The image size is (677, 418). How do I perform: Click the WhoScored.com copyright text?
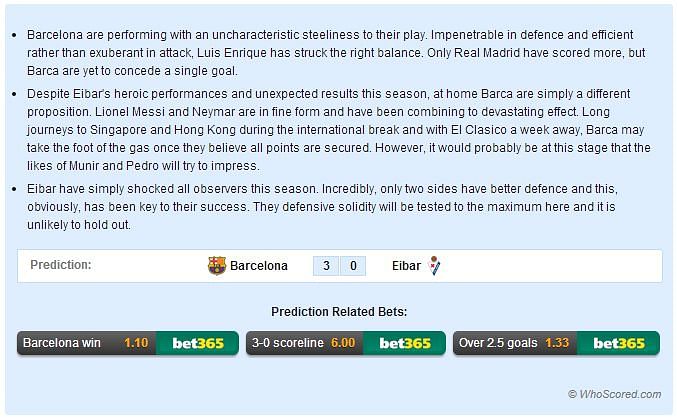tap(614, 394)
